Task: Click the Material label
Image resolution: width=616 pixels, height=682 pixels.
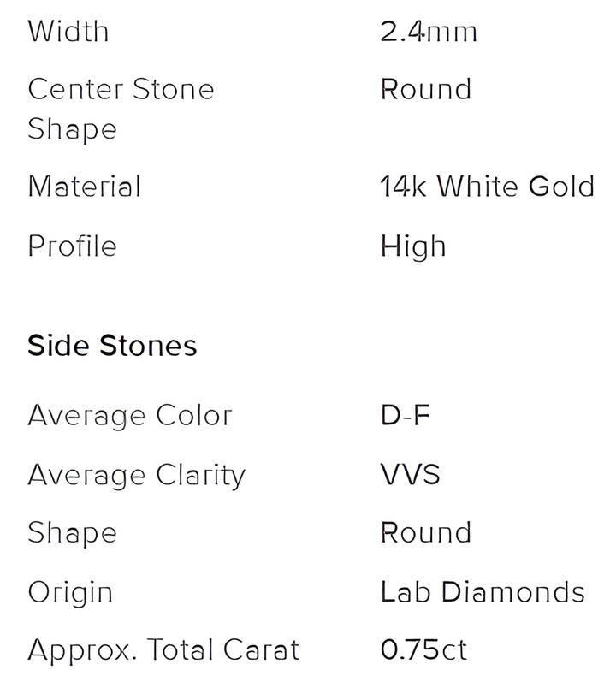Action: point(84,186)
